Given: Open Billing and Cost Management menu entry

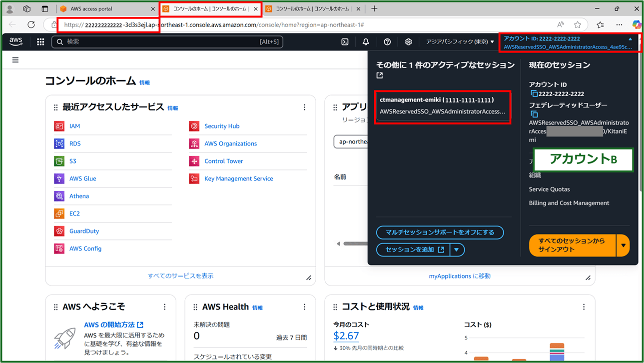Looking at the screenshot, I should pos(569,203).
